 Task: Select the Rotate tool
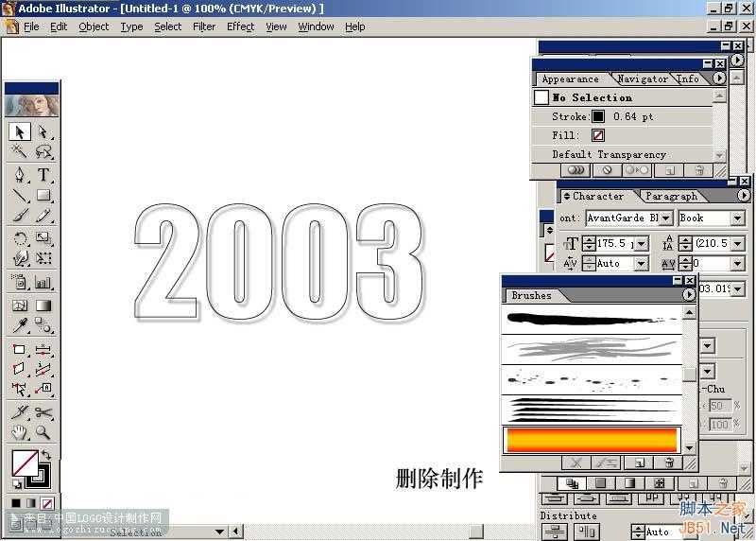click(20, 238)
